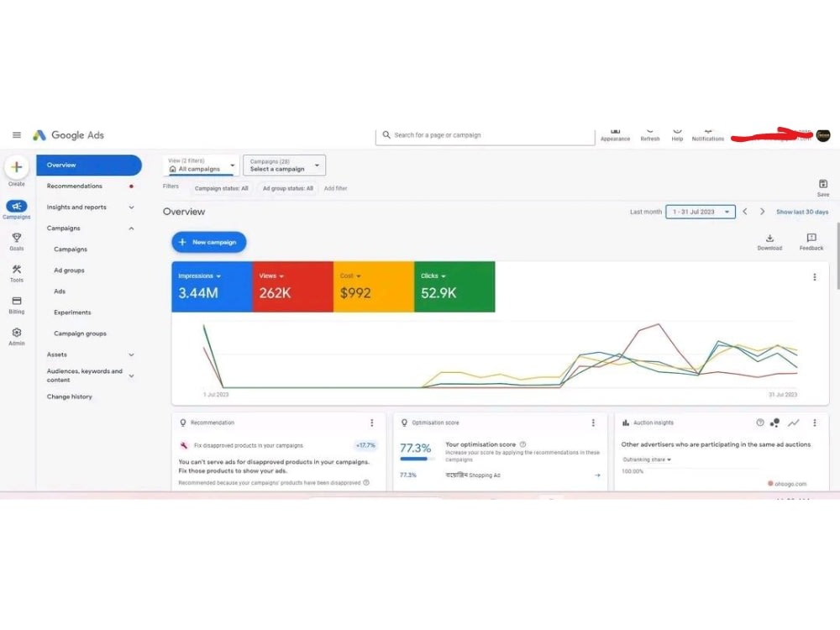Click Add filter
Image resolution: width=840 pixels, height=630 pixels.
coord(335,188)
